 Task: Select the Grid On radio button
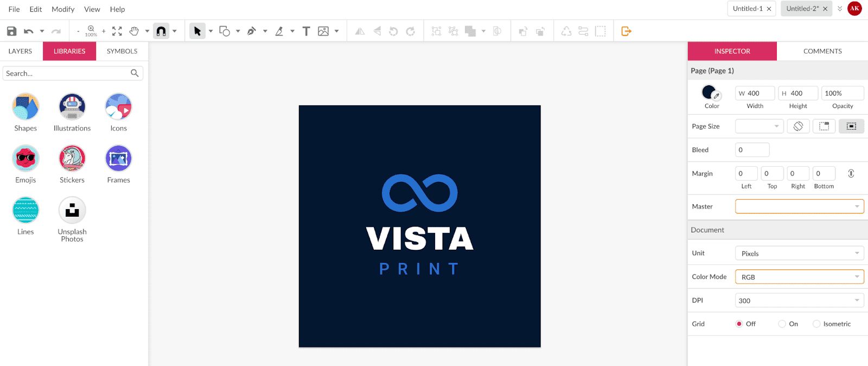[782, 324]
